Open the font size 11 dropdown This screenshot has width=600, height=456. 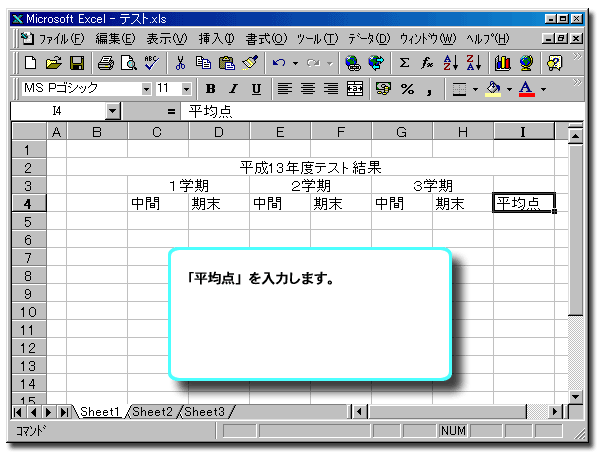click(186, 89)
